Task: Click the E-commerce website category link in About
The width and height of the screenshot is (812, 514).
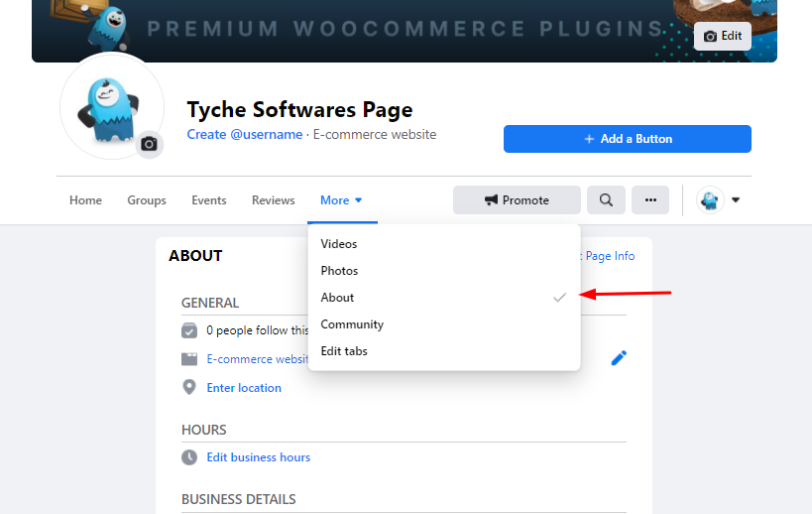Action: [258, 359]
